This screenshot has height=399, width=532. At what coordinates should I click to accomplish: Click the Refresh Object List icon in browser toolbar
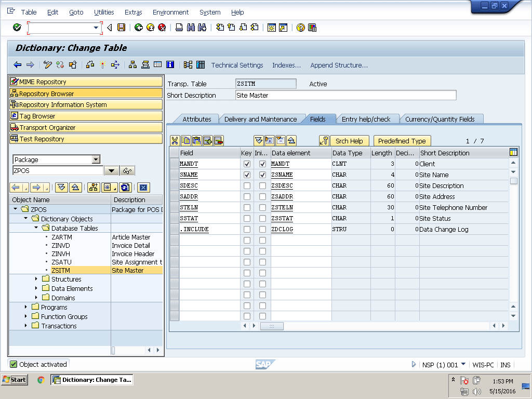click(x=125, y=188)
